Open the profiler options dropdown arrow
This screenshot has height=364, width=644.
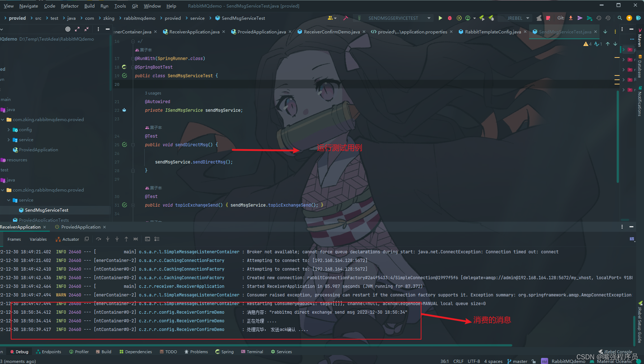[x=475, y=18]
